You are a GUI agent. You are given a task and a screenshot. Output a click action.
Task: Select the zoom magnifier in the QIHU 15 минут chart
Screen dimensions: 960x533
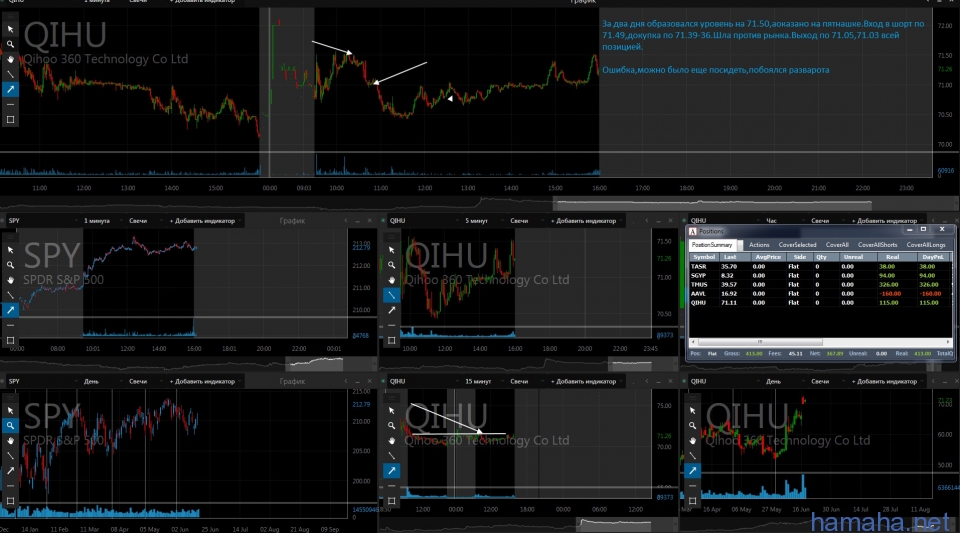coord(392,425)
